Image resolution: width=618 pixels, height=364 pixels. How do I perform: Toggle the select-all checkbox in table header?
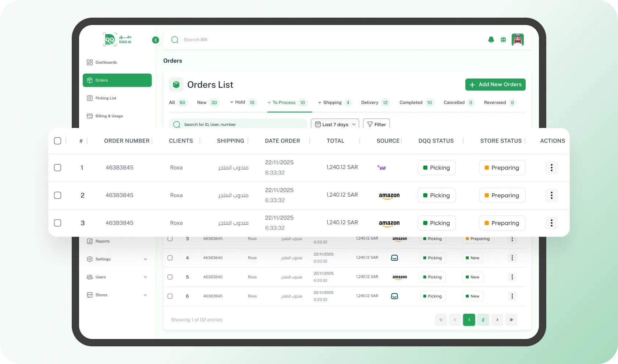point(58,141)
